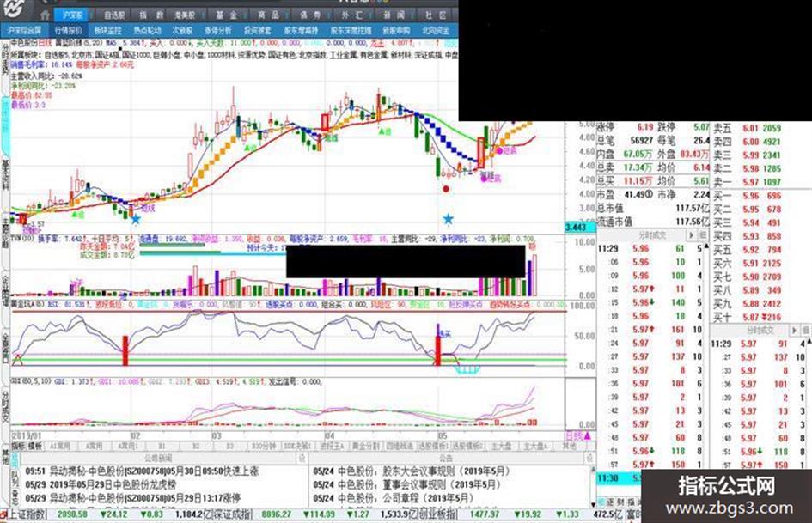
Task: Switch to the 基金 tab
Action: pyautogui.click(x=226, y=15)
